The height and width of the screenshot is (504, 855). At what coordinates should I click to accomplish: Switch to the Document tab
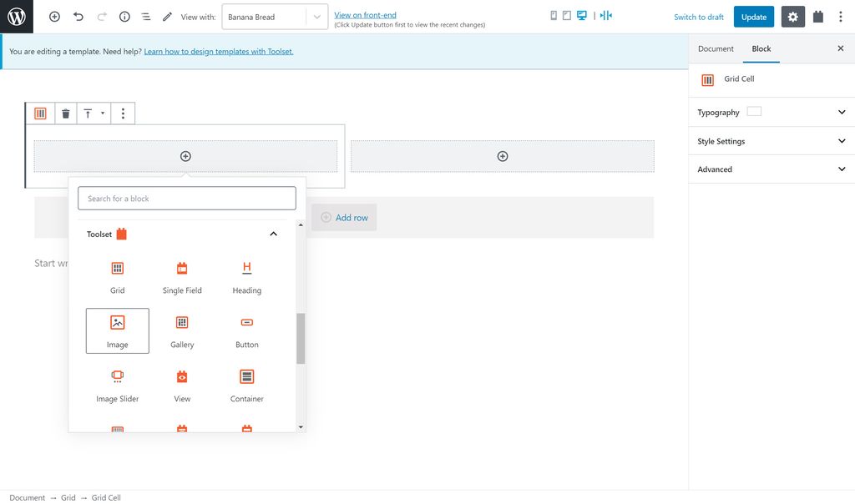tap(716, 48)
